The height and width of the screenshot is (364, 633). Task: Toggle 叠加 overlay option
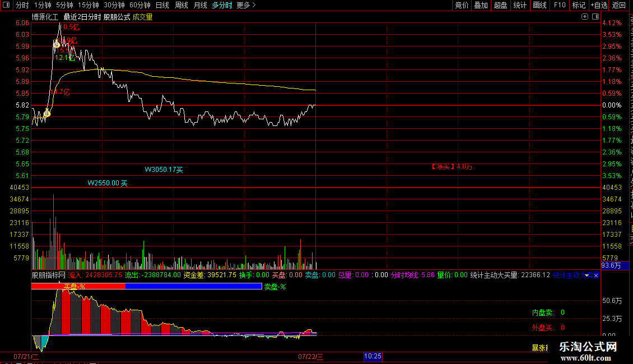(481, 5)
